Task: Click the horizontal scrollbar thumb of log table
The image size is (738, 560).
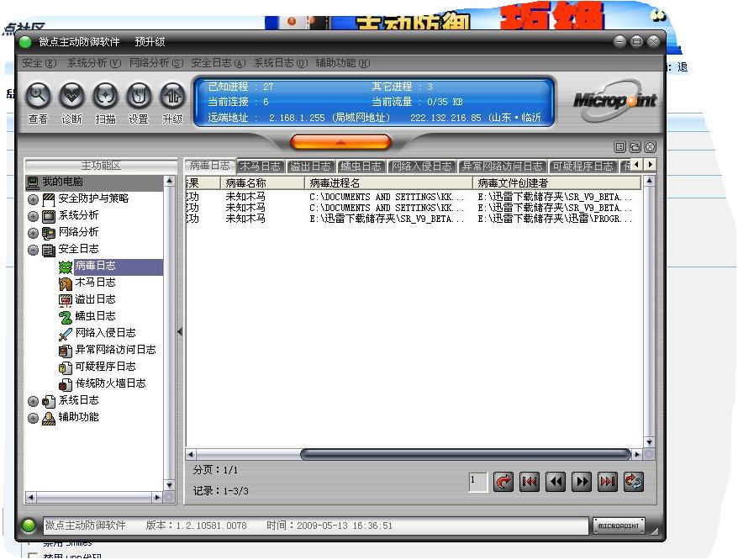Action: click(466, 455)
